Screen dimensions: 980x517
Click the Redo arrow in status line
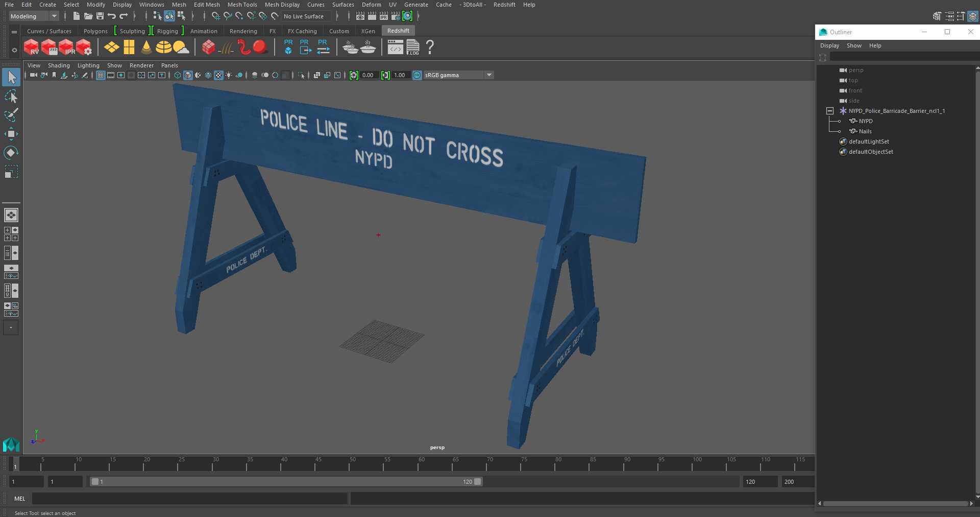(x=124, y=16)
